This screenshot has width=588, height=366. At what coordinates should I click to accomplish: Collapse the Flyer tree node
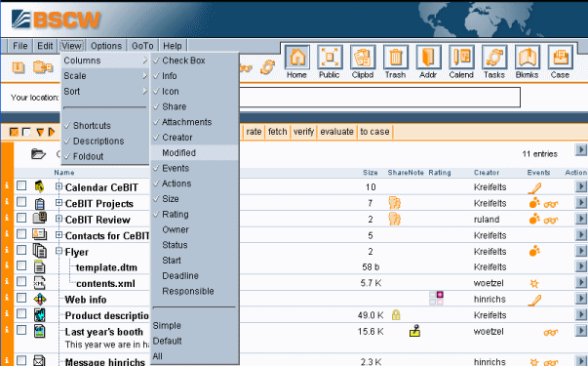[59, 251]
